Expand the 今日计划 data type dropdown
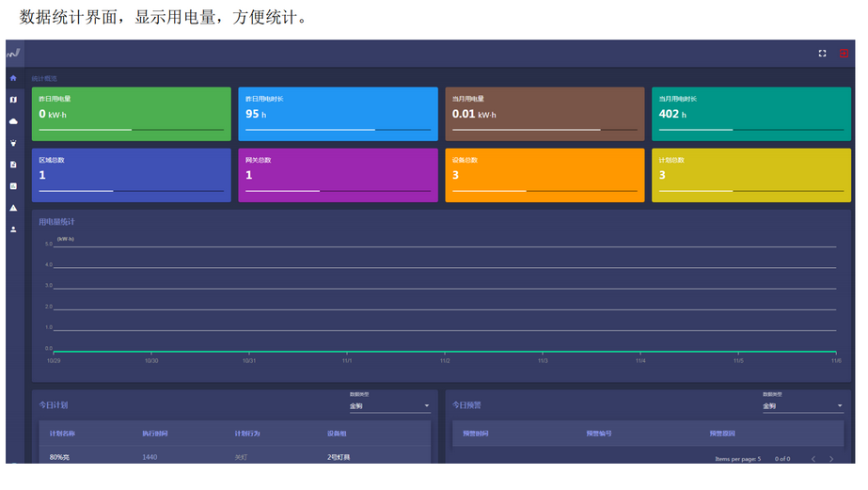 389,406
